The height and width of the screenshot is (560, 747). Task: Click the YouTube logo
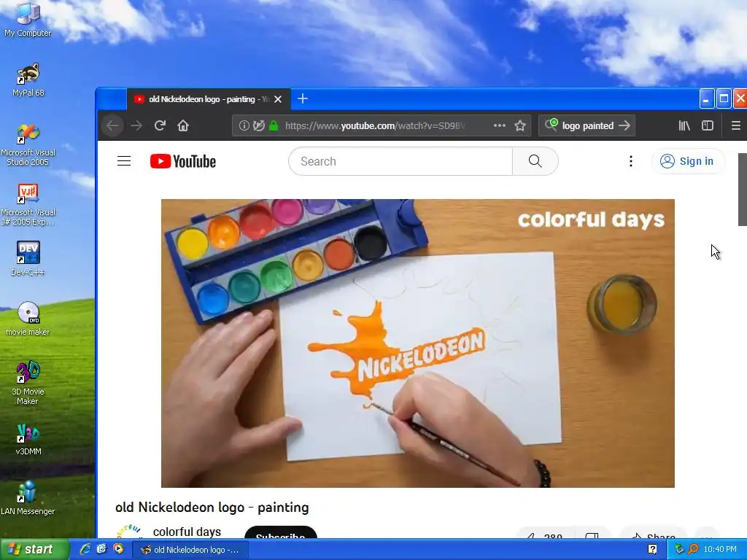(x=183, y=161)
